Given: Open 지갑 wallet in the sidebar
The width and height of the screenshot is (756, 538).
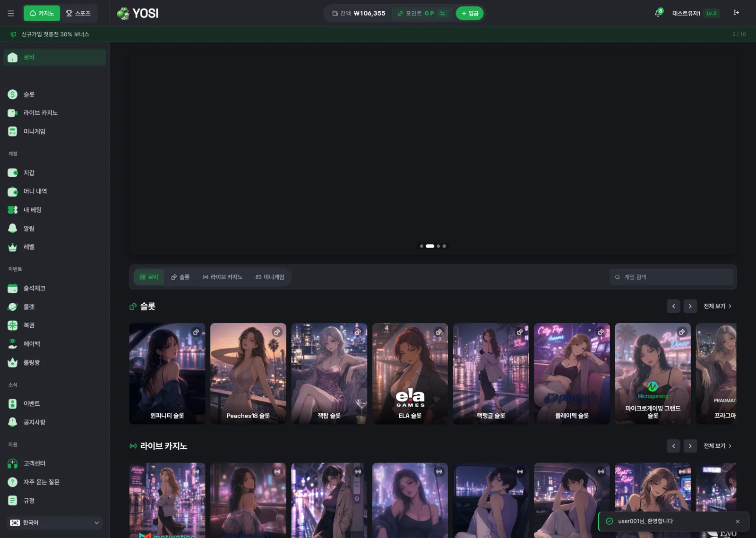Looking at the screenshot, I should (x=55, y=173).
